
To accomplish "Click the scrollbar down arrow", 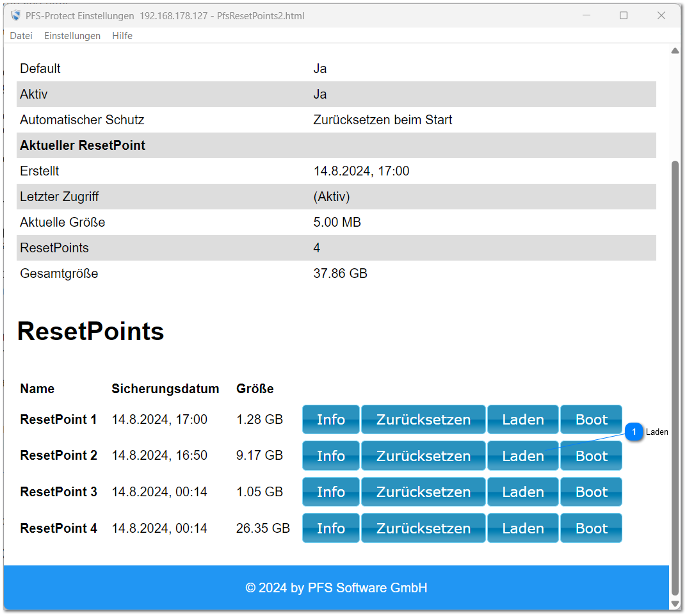I will tap(674, 603).
